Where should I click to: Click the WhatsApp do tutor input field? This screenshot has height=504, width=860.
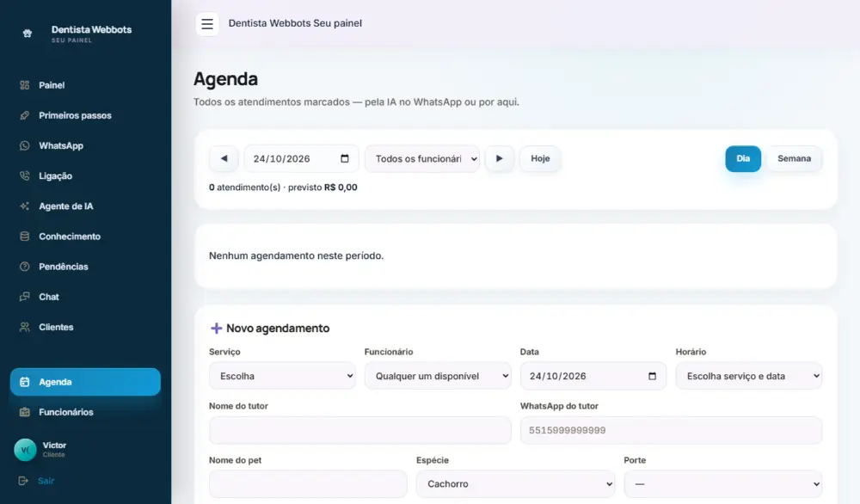tap(672, 431)
